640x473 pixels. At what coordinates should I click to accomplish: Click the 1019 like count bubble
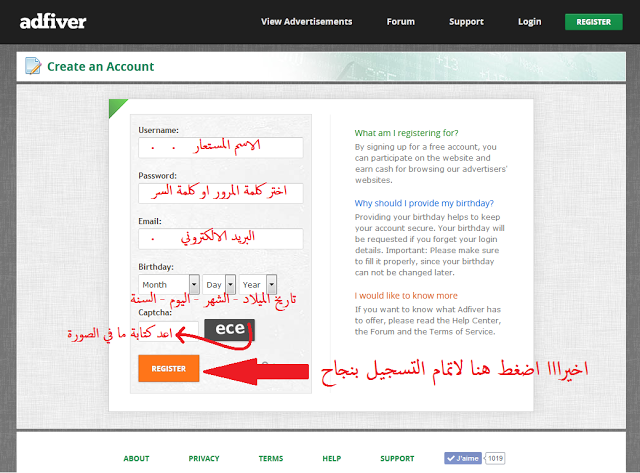(x=495, y=458)
